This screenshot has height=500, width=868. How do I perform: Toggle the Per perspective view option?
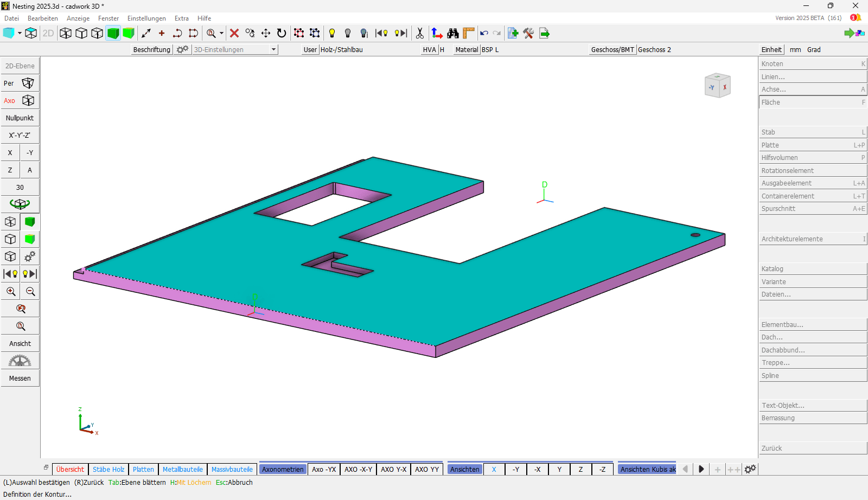pos(20,83)
